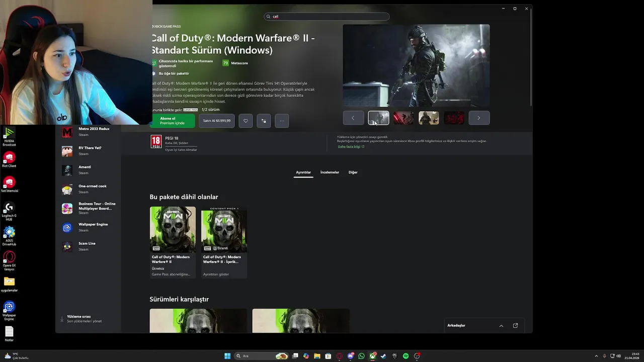The image size is (644, 362).
Task: Click Ayrıntıları göster on content pack
Action: [216, 275]
